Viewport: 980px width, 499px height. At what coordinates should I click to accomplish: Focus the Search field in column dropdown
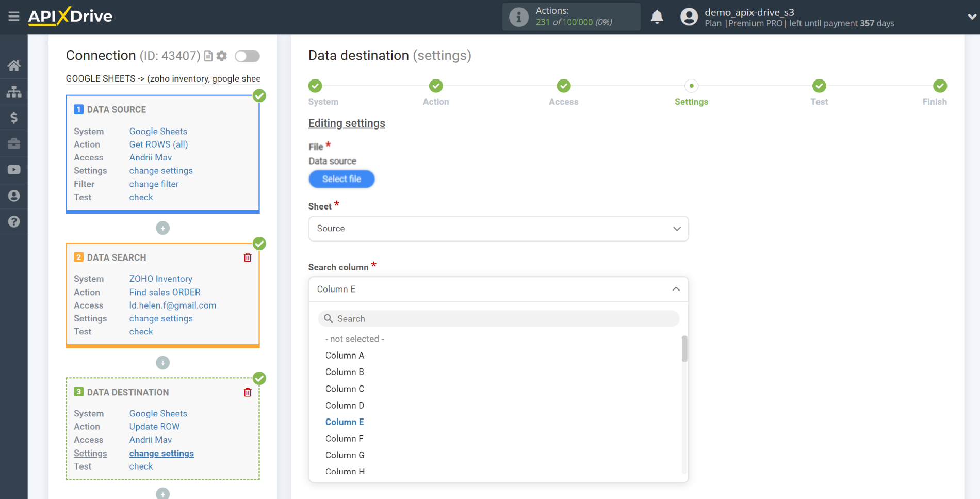[498, 319]
